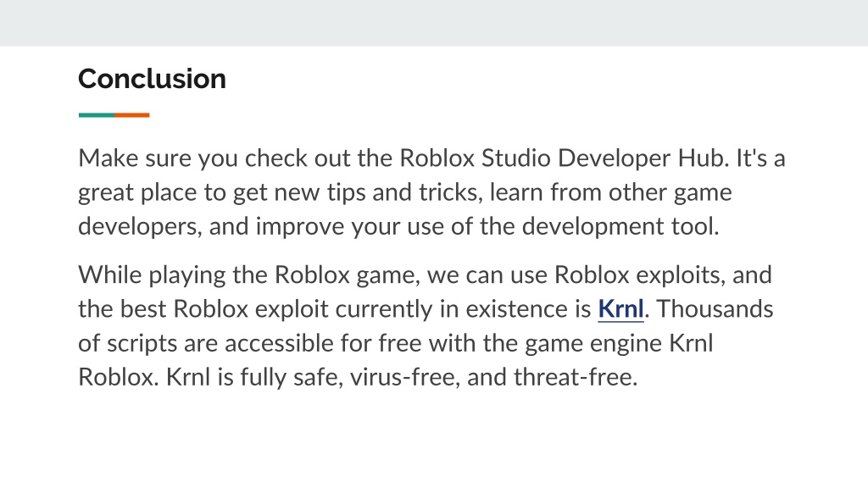Click the words 'While playing' starting second paragraph

(152, 275)
